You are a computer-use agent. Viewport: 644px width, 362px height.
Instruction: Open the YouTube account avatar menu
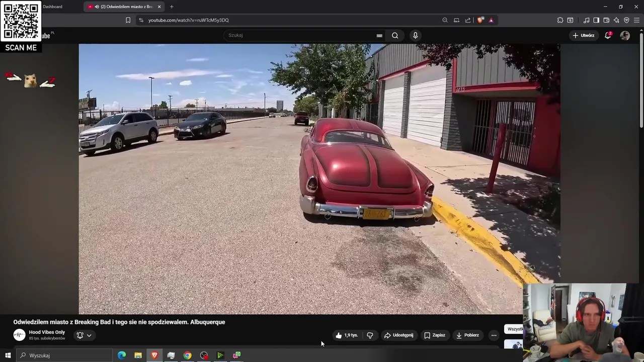[625, 35]
